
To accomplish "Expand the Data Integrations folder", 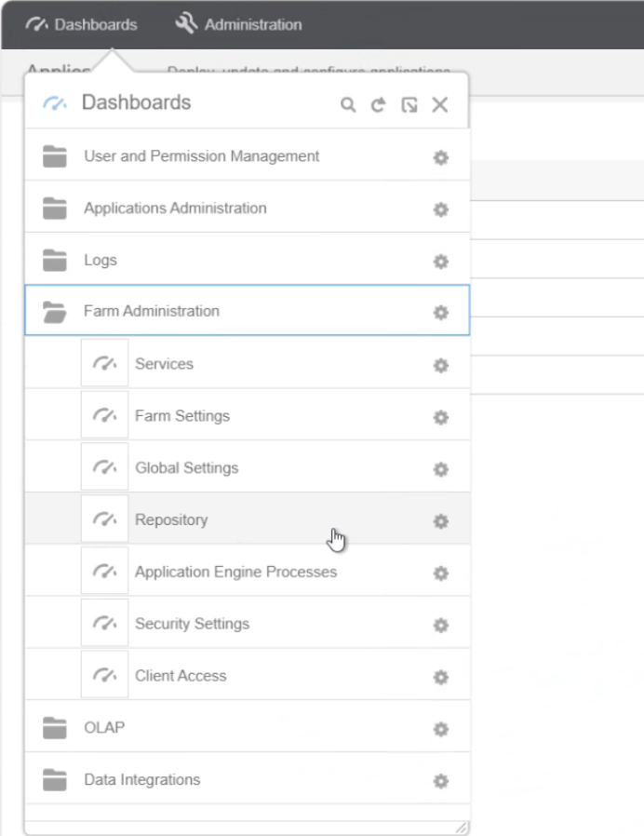I will tap(248, 779).
